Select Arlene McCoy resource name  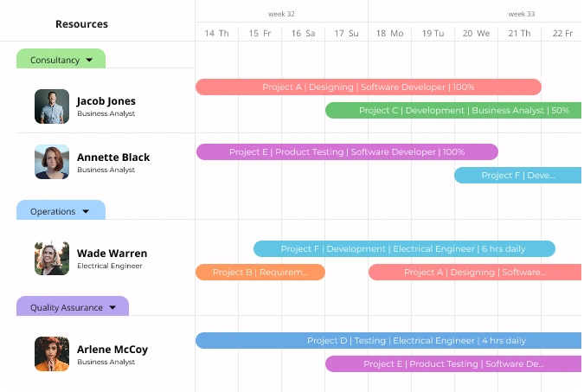click(x=112, y=350)
